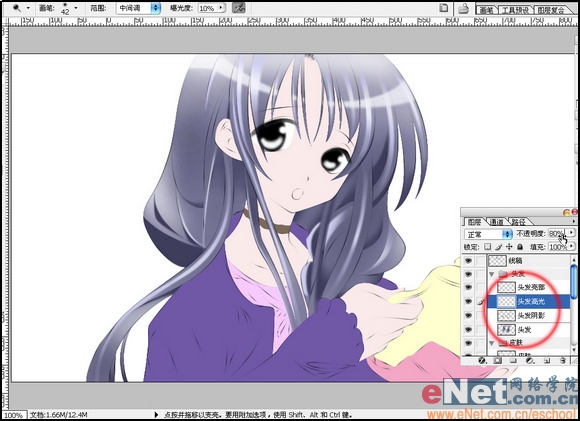This screenshot has height=421, width=580.
Task: Click the create new layer icon
Action: [x=547, y=361]
